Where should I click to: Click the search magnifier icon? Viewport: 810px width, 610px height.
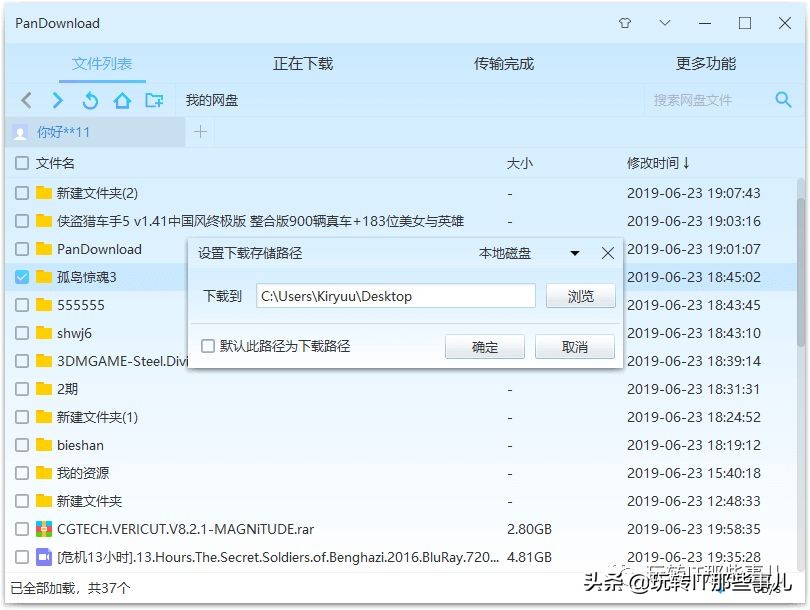pyautogui.click(x=783, y=100)
